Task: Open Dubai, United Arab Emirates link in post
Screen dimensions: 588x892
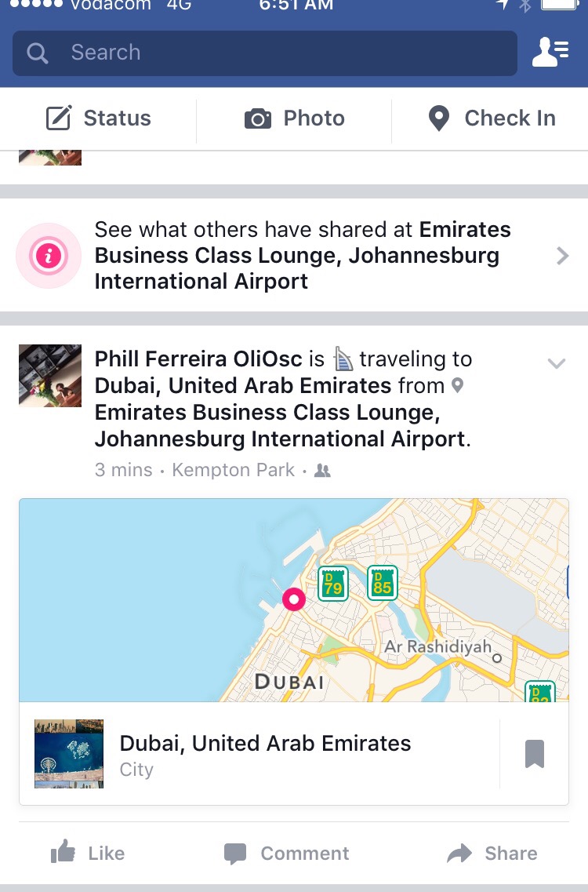Action: coord(243,386)
